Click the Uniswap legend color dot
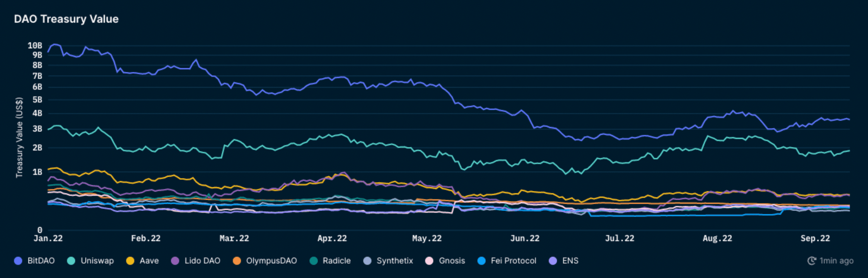Image resolution: width=868 pixels, height=278 pixels. pos(71,261)
